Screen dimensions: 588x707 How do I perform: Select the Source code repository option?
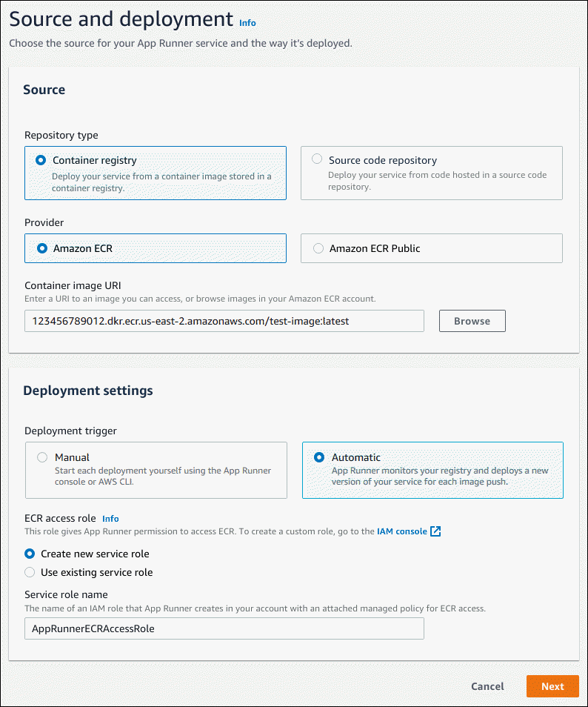318,158
